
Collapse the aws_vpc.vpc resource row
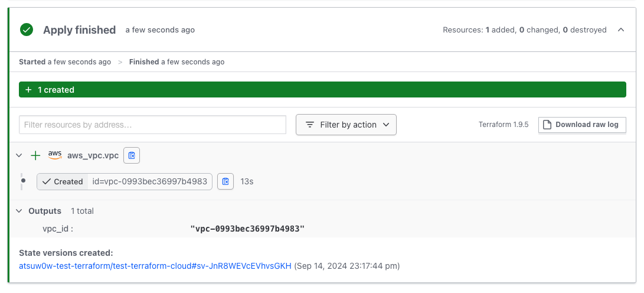click(19, 155)
